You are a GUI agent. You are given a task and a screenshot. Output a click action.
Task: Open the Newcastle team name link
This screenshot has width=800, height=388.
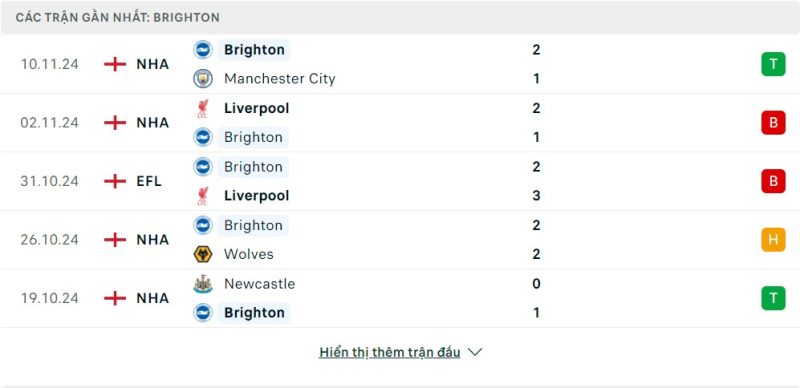pyautogui.click(x=259, y=283)
